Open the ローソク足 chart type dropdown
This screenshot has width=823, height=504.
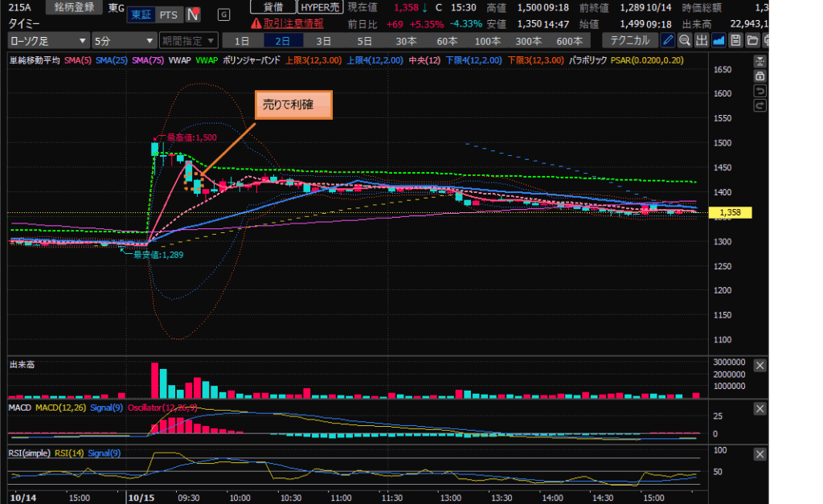[48, 40]
